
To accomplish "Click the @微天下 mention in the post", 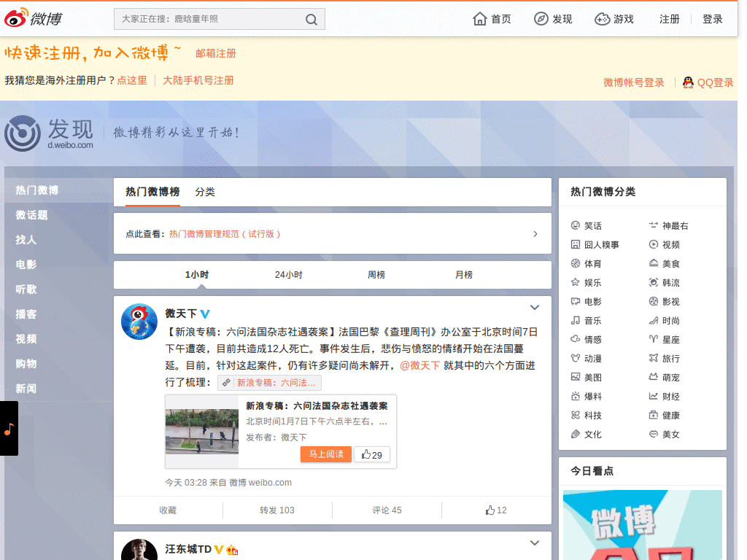I will pyautogui.click(x=419, y=366).
